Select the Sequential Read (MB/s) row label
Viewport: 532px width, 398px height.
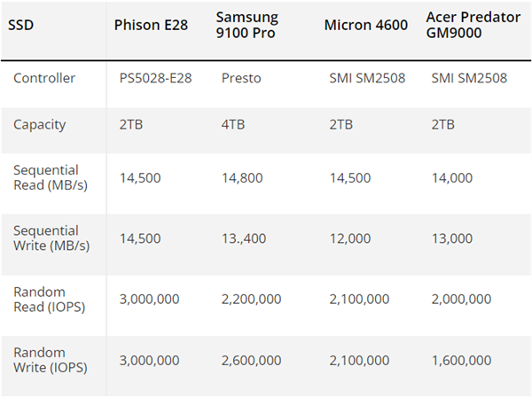[x=46, y=177]
